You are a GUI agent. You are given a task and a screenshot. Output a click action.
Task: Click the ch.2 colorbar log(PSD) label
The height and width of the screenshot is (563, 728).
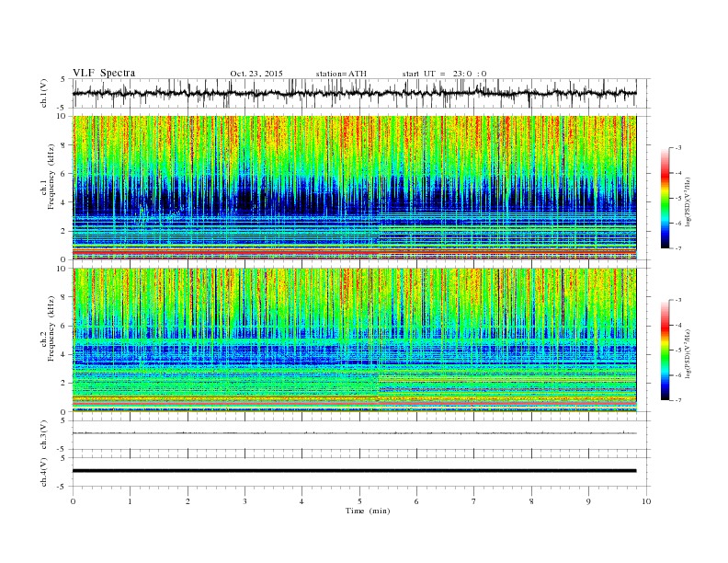pos(689,354)
